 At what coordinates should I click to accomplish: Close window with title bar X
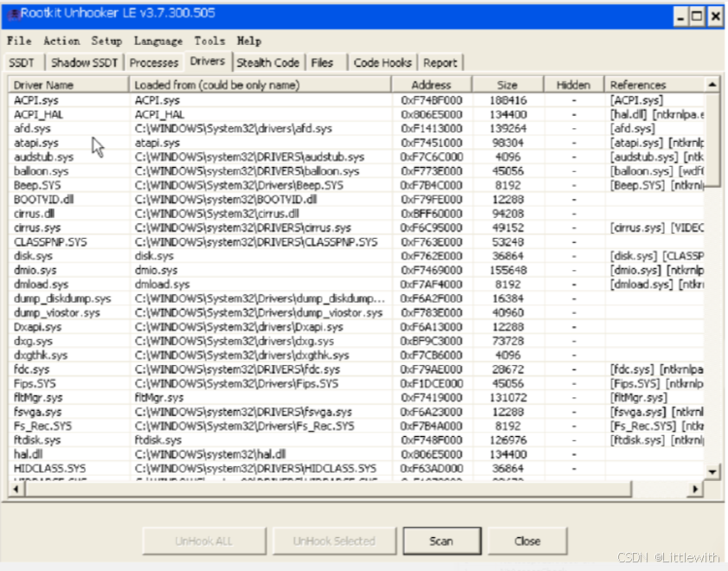click(715, 16)
